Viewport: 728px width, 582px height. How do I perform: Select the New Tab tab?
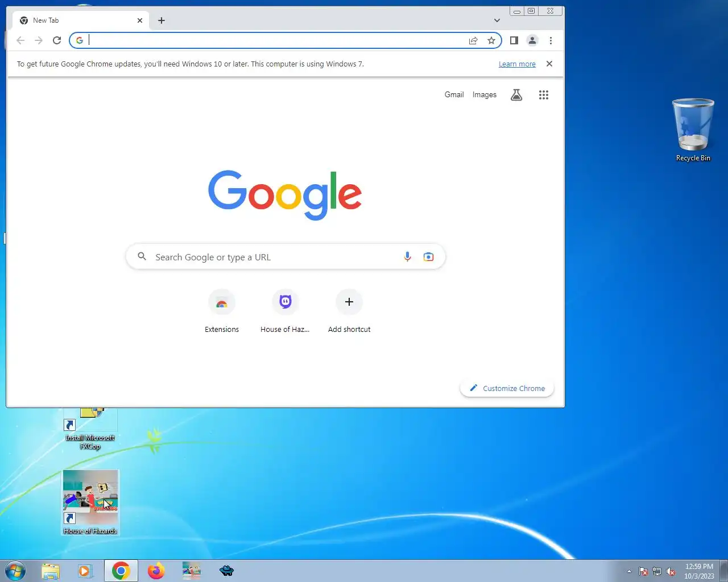click(x=81, y=20)
